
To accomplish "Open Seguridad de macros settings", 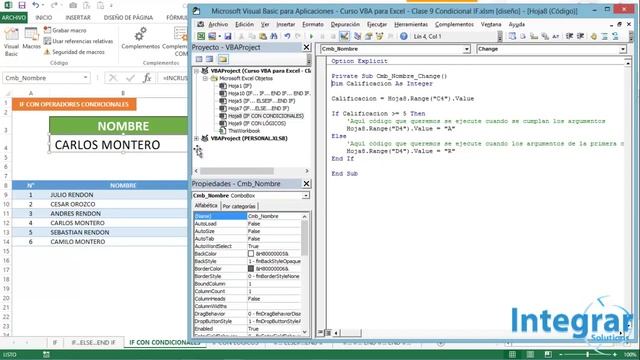I will 74,52.
